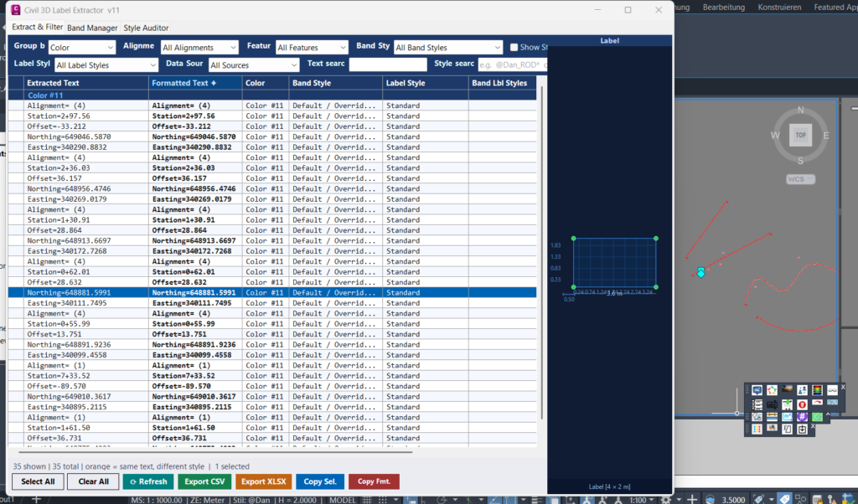Click the colorful pentagon star palette icon
The image size is (858, 504).
pyautogui.click(x=772, y=390)
